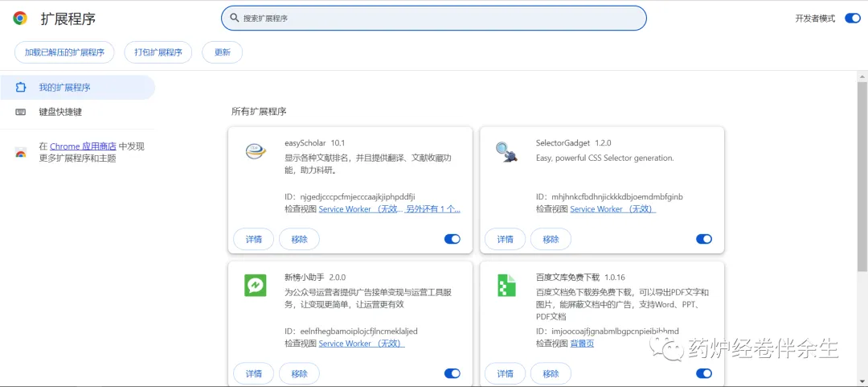Screen dimensions: 868x387
Task: Click the SelectorGadget magnifier icon
Action: click(506, 151)
